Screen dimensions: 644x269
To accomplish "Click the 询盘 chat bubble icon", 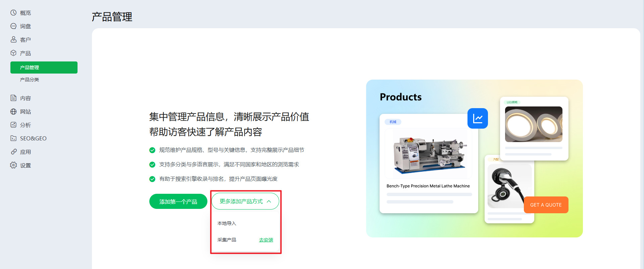I will click(x=13, y=26).
